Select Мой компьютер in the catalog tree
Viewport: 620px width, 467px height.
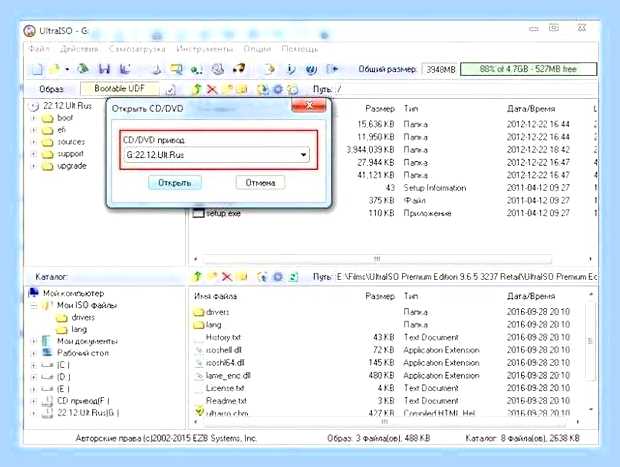[74, 293]
